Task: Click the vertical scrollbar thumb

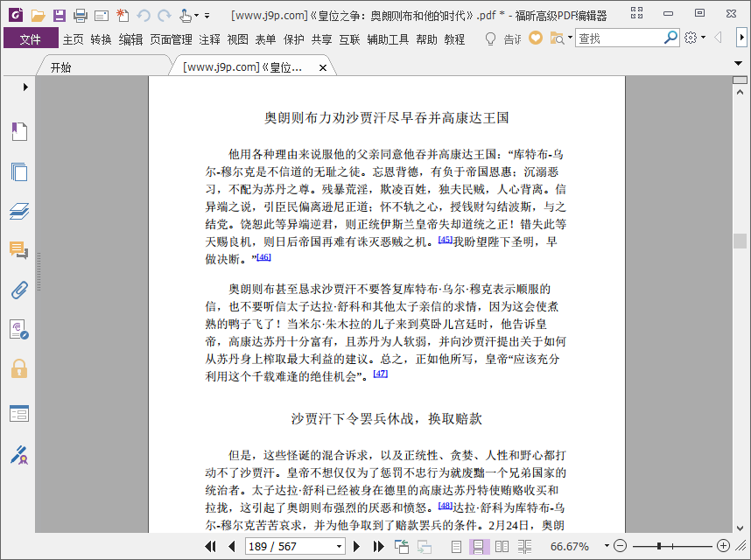Action: [x=740, y=241]
